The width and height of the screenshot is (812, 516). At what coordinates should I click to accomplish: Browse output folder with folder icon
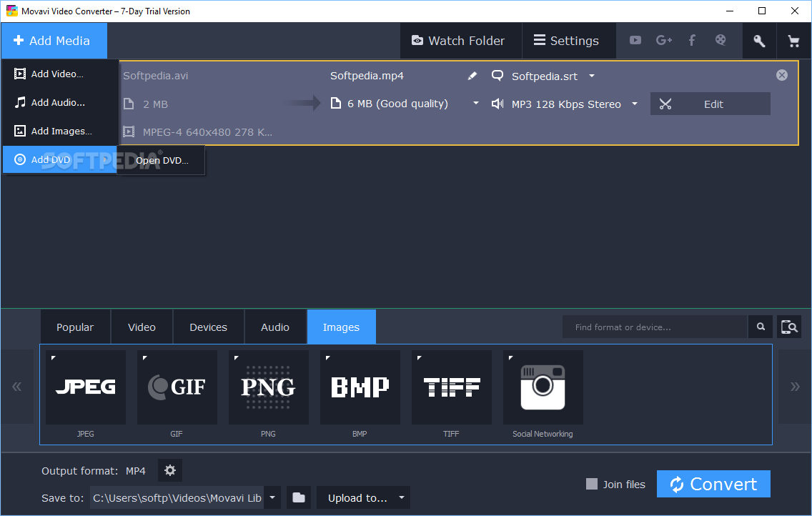299,497
